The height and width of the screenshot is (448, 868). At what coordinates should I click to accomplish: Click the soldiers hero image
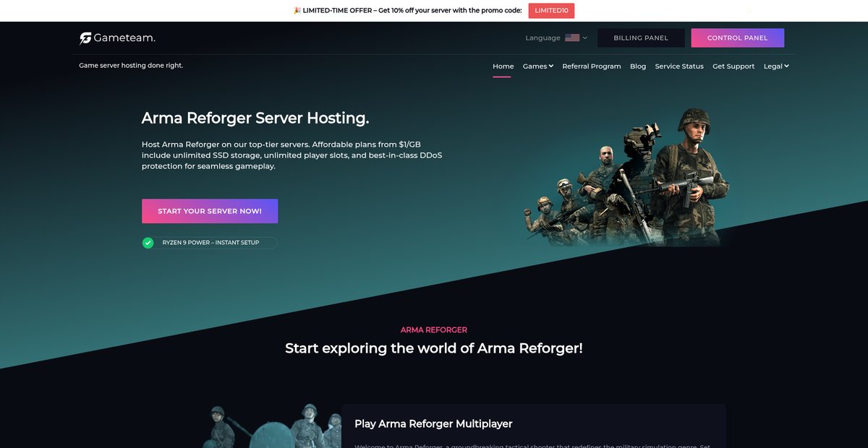point(626,177)
